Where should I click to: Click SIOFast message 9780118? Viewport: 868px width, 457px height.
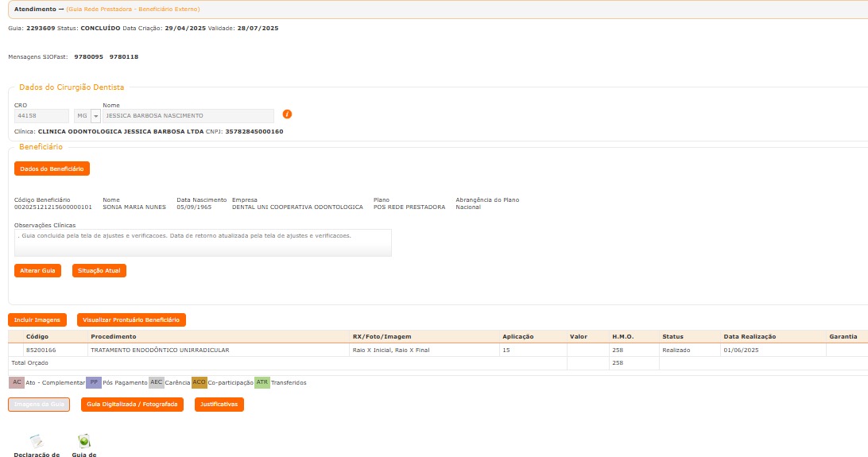[x=124, y=57]
